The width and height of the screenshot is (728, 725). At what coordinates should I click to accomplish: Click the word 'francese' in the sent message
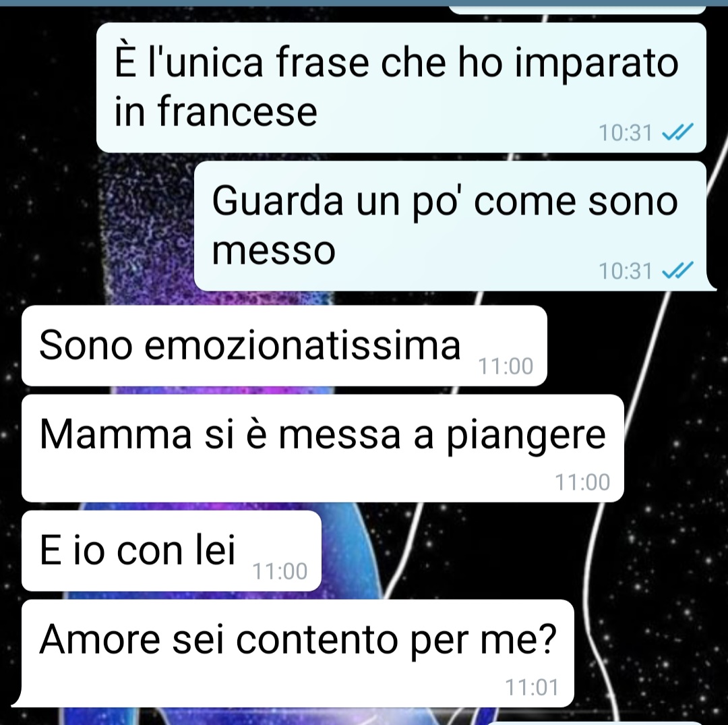[237, 111]
